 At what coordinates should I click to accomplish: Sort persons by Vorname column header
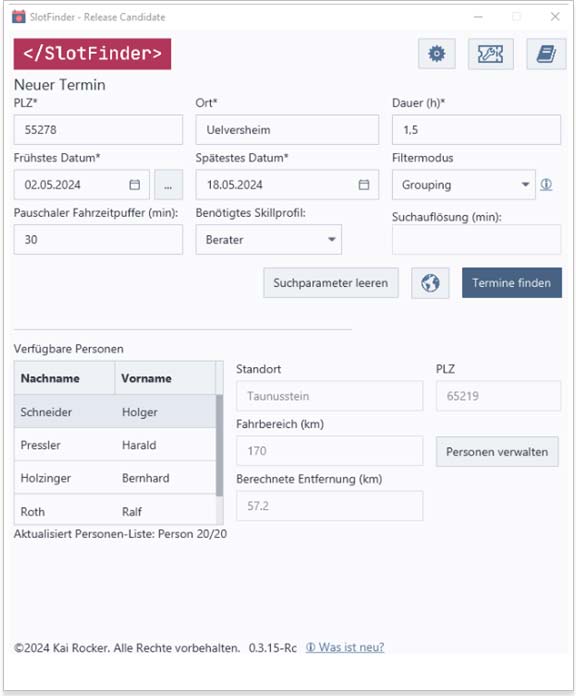(x=165, y=378)
